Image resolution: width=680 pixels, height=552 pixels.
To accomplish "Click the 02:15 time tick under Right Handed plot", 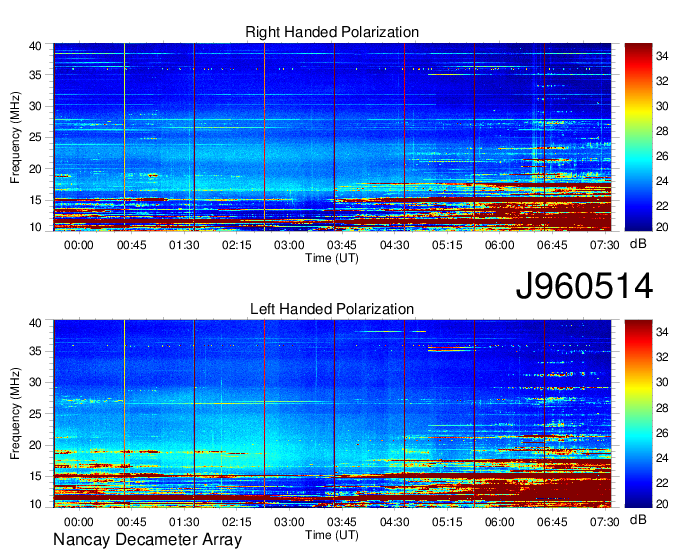I will coord(236,245).
